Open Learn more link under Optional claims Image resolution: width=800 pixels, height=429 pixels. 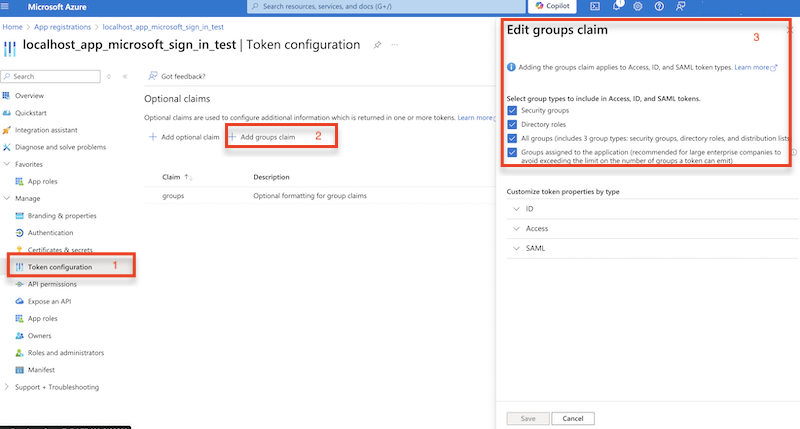[x=476, y=118]
